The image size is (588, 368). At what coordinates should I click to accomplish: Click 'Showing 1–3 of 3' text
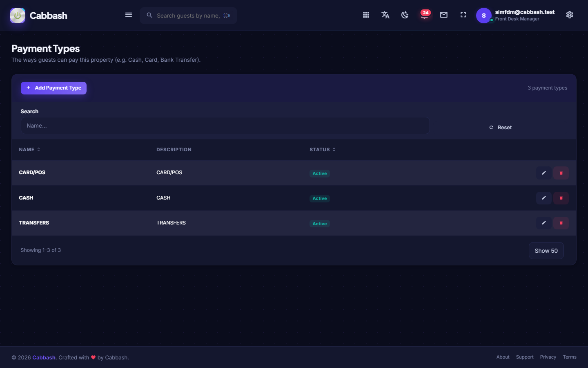(41, 250)
